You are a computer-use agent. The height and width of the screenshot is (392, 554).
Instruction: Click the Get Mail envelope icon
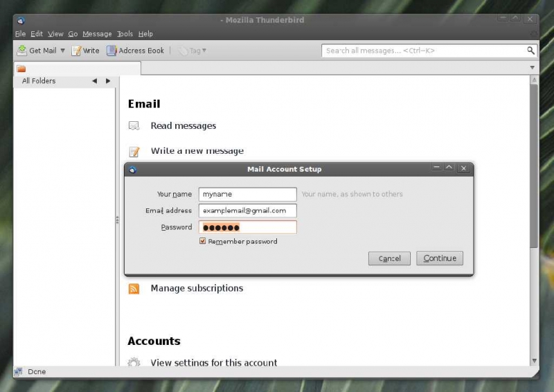tap(22, 51)
